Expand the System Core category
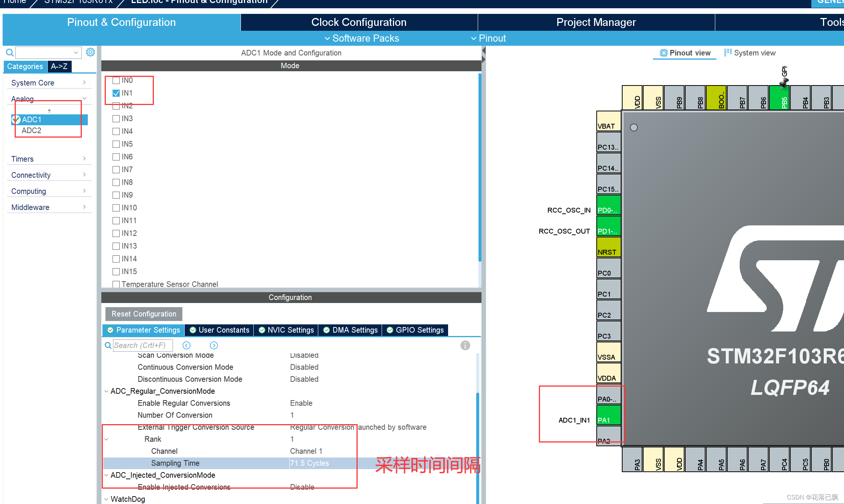Screen dimensions: 844x504 (x=49, y=82)
